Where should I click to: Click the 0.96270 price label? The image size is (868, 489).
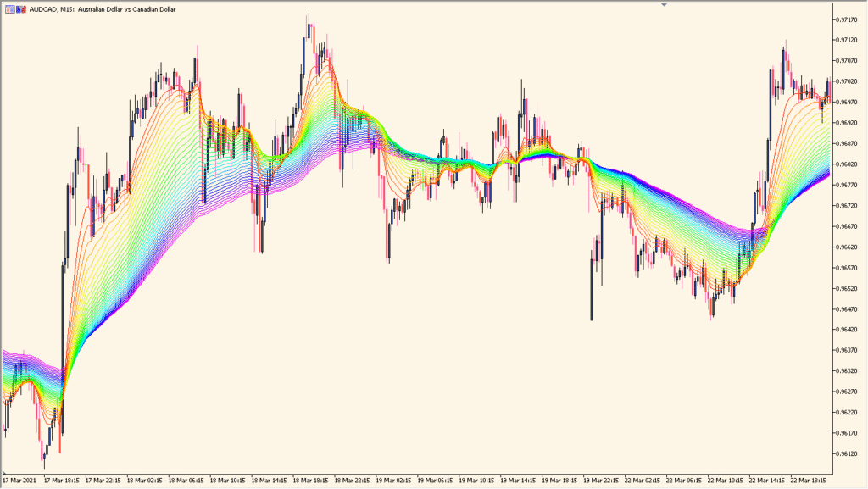tap(846, 392)
